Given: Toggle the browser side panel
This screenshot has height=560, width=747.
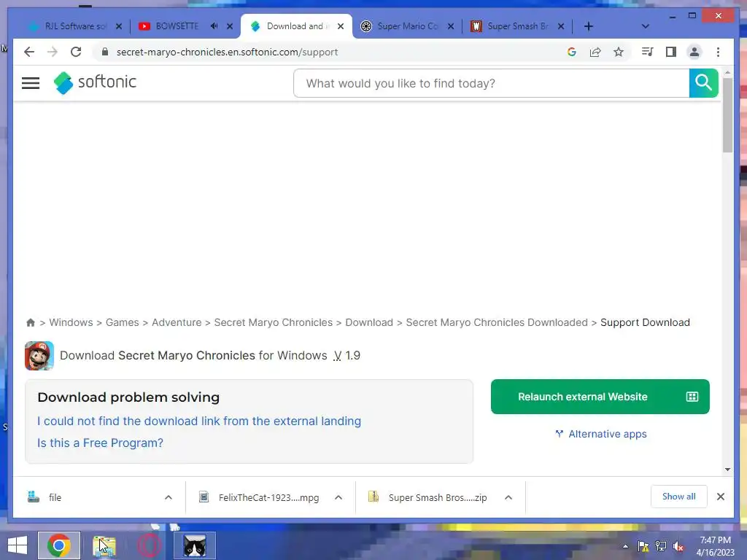Looking at the screenshot, I should [671, 52].
